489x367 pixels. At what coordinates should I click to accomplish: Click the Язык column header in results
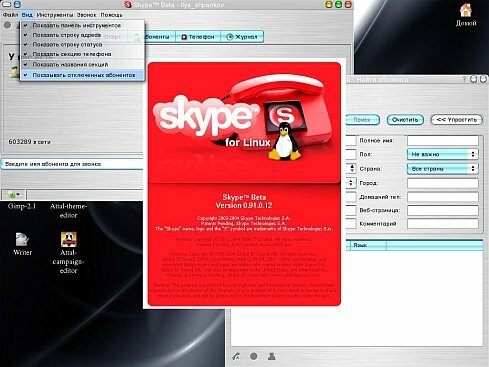(x=368, y=245)
